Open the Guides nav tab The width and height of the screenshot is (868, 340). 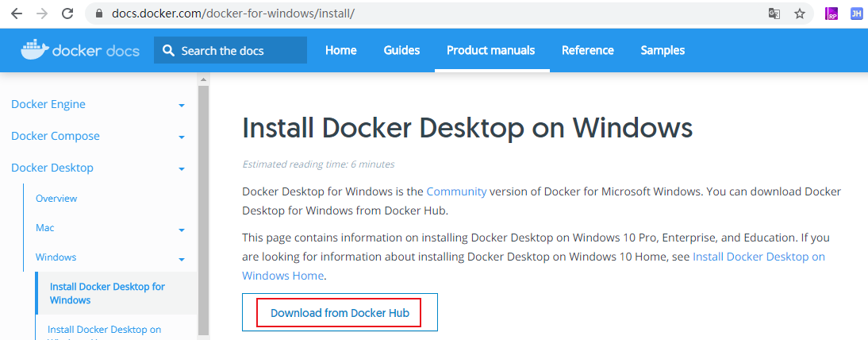point(402,51)
